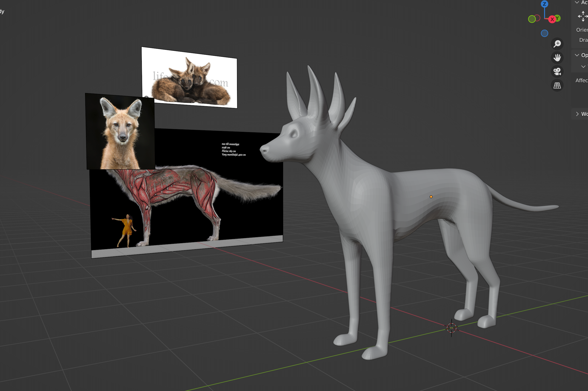Toggle the camera view button

557,72
